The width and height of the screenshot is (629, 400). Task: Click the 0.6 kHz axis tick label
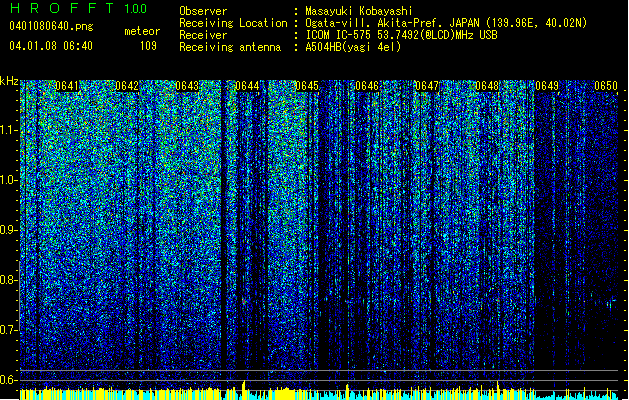coord(8,380)
